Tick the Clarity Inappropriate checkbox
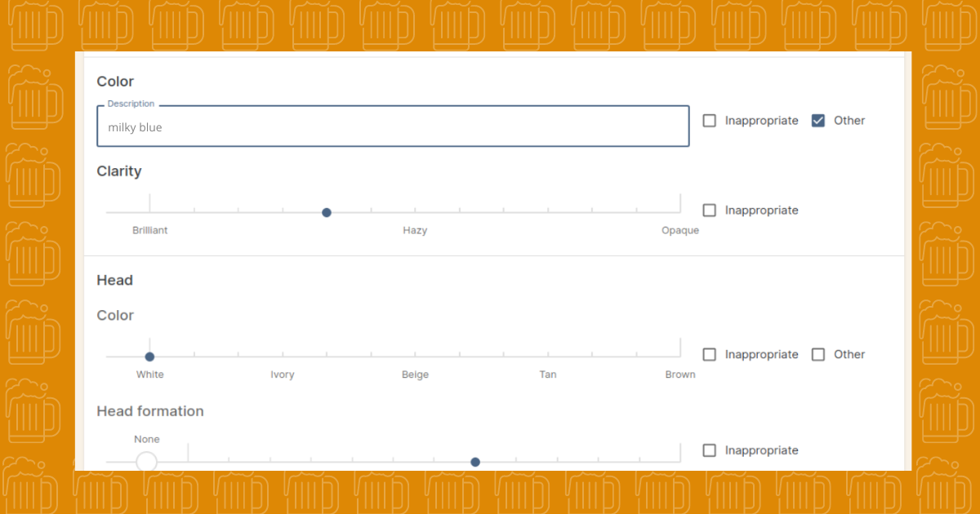Viewport: 980px width, 514px height. coord(710,210)
